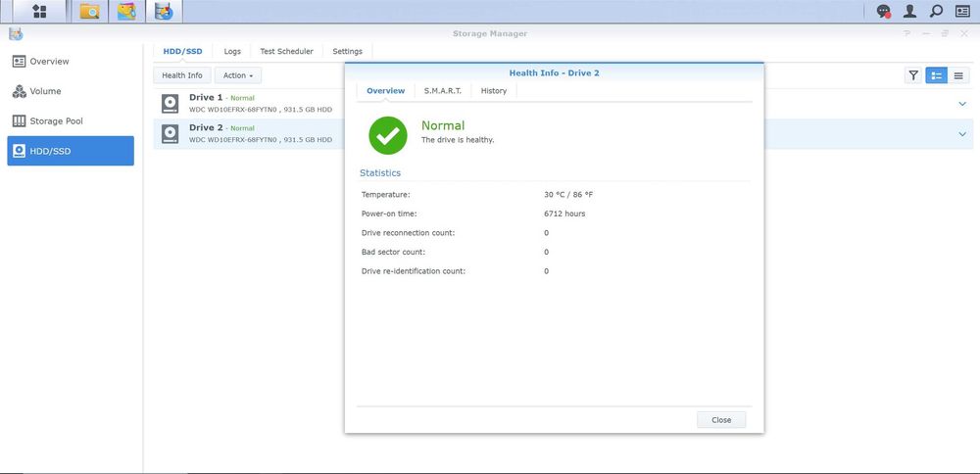Viewport: 980px width, 474px height.
Task: Open the colorful package app in taskbar
Action: (x=126, y=11)
